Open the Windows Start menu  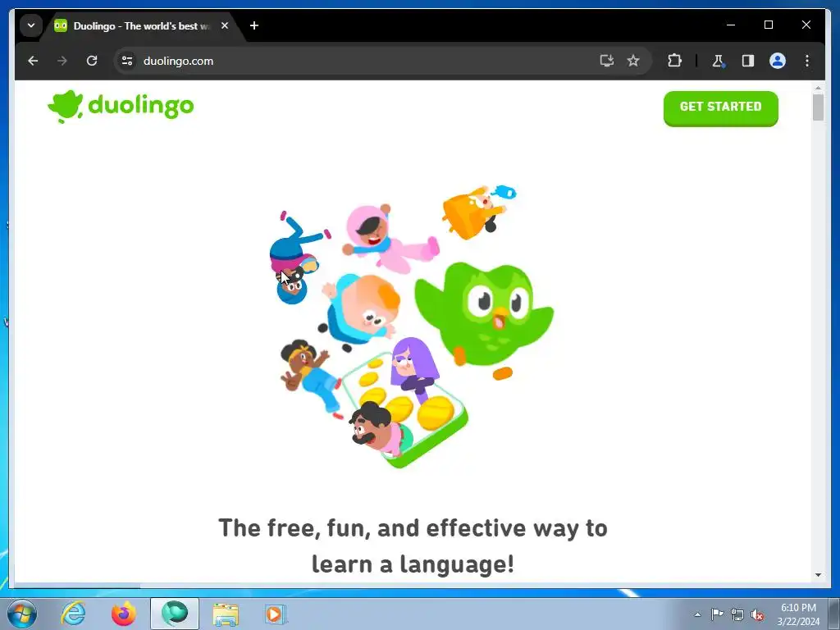coord(21,614)
